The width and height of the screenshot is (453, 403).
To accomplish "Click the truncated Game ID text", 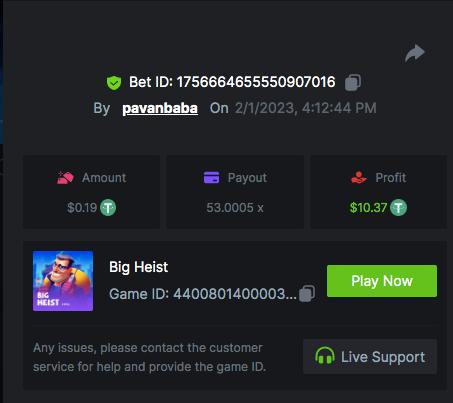I will coord(203,294).
